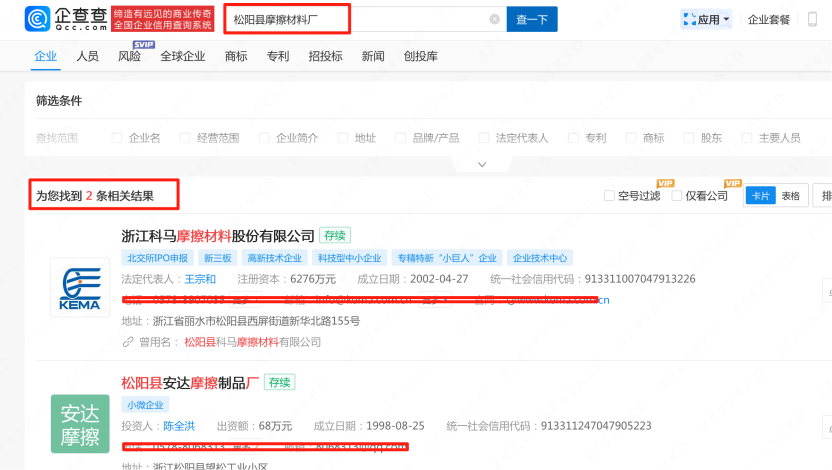The image size is (832, 470).
Task: Open the 新闻 tab
Action: point(373,56)
